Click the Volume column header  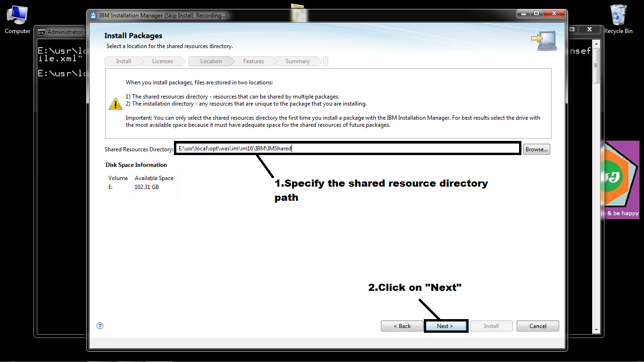[118, 178]
